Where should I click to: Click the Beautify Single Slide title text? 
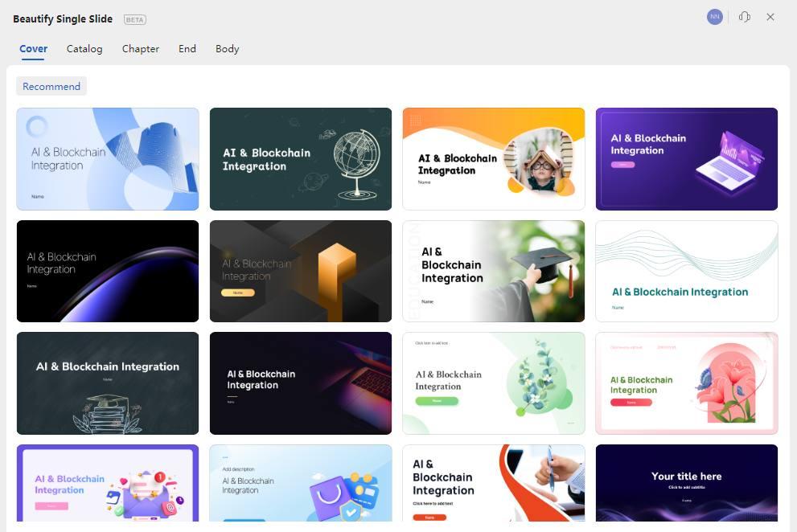[x=63, y=18]
